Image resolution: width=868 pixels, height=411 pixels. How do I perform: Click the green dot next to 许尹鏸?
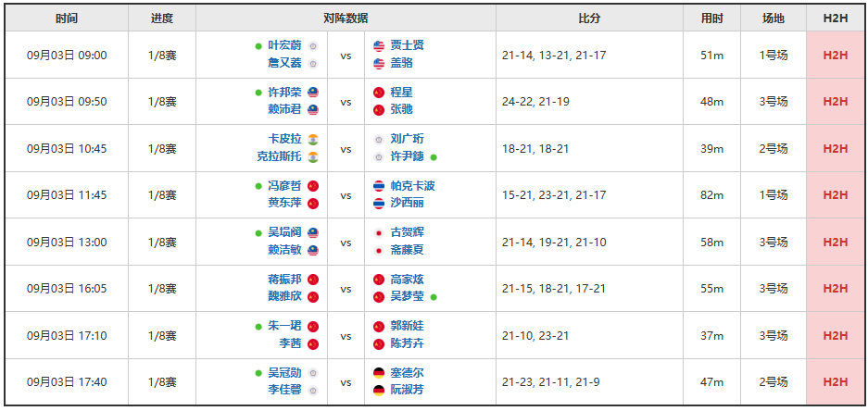[x=434, y=157]
